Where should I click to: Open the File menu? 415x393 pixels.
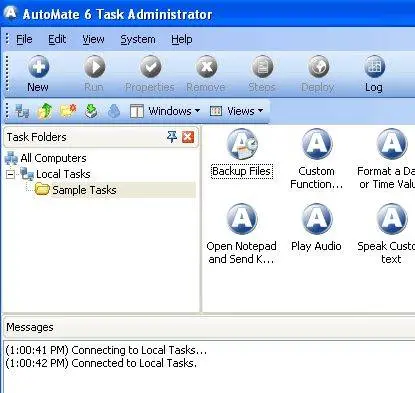coord(24,39)
